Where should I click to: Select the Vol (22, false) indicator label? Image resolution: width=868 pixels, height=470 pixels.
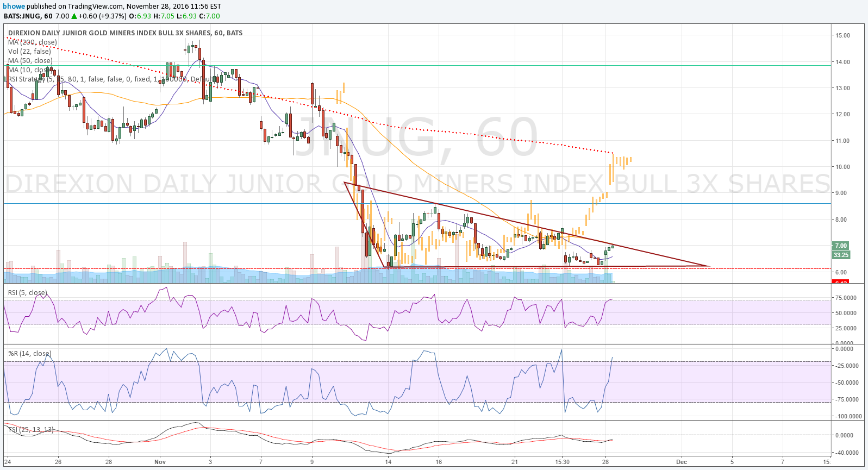(29, 52)
